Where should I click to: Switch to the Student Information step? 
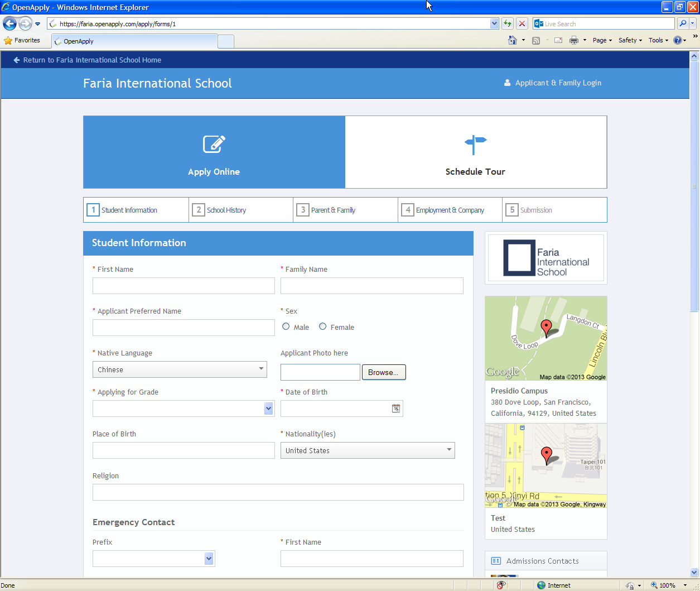click(136, 210)
